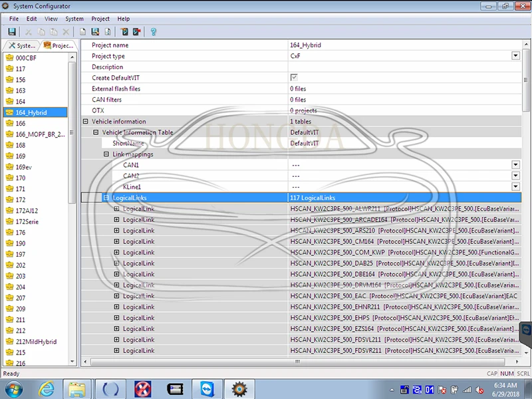Open the Windows Start menu

point(14,389)
